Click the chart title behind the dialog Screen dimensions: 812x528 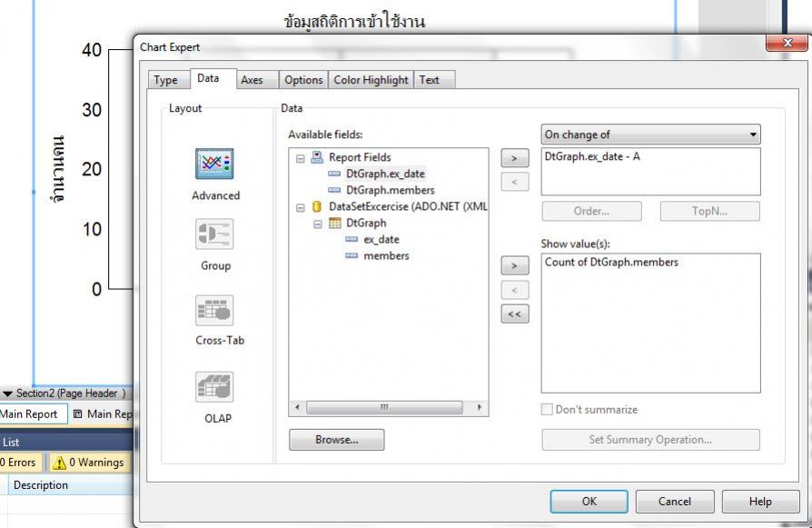354,21
